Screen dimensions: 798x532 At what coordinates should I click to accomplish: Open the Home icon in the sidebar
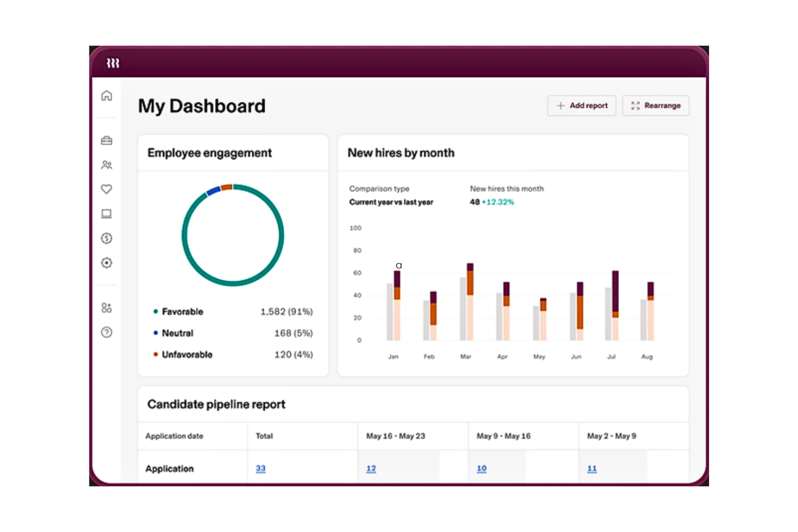pos(106,96)
